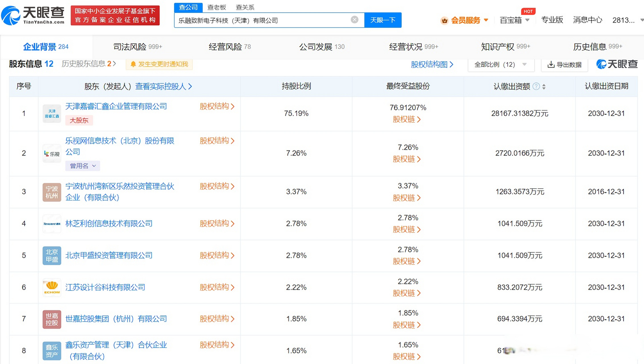The height and width of the screenshot is (364, 644).
Task: Sort by 认缴出资额 using sort arrows
Action: pos(544,87)
